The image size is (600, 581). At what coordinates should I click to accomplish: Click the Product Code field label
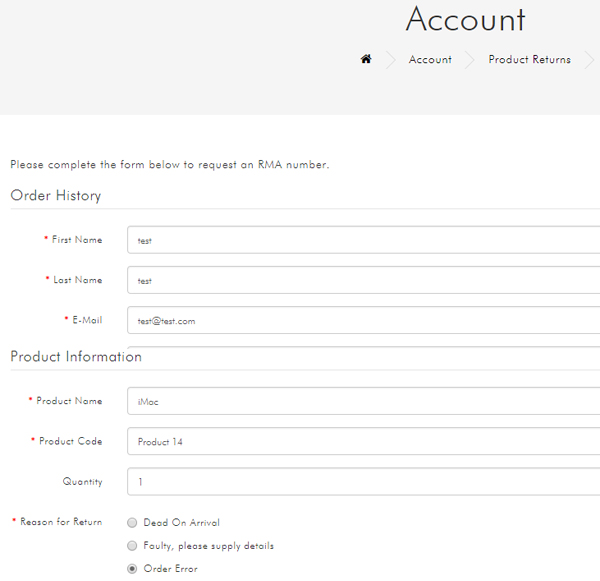[70, 441]
